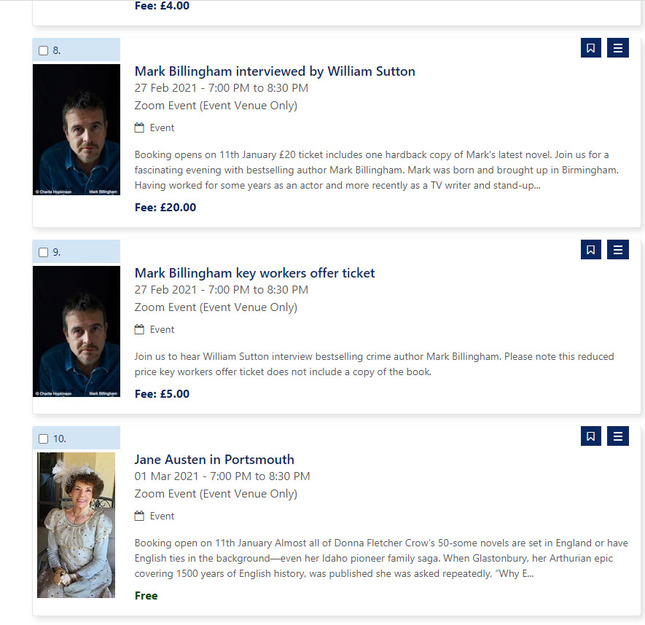Click calendar icon under Jane Austen in Portsmouth

(x=139, y=516)
